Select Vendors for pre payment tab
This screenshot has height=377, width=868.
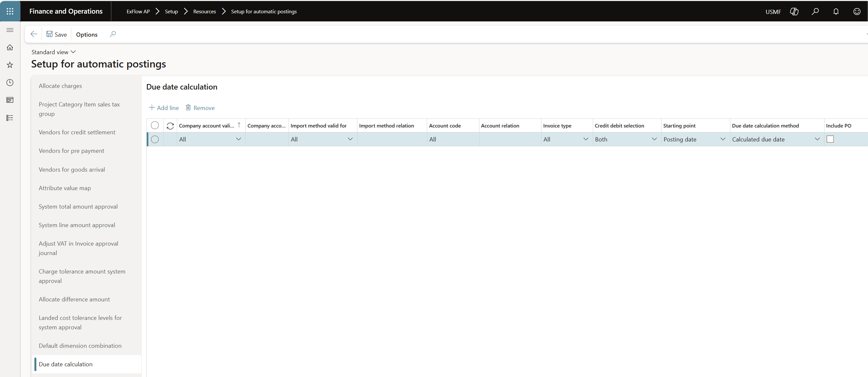[71, 151]
